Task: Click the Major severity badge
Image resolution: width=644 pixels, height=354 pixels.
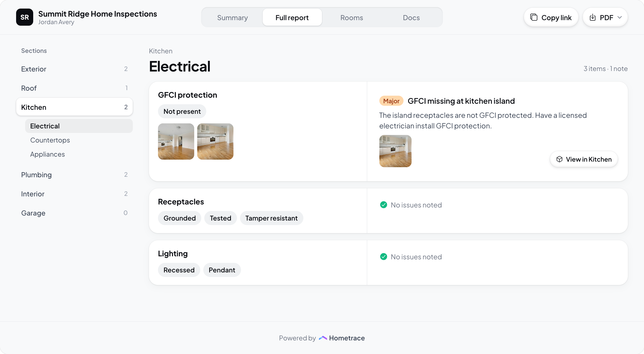Action: 391,101
